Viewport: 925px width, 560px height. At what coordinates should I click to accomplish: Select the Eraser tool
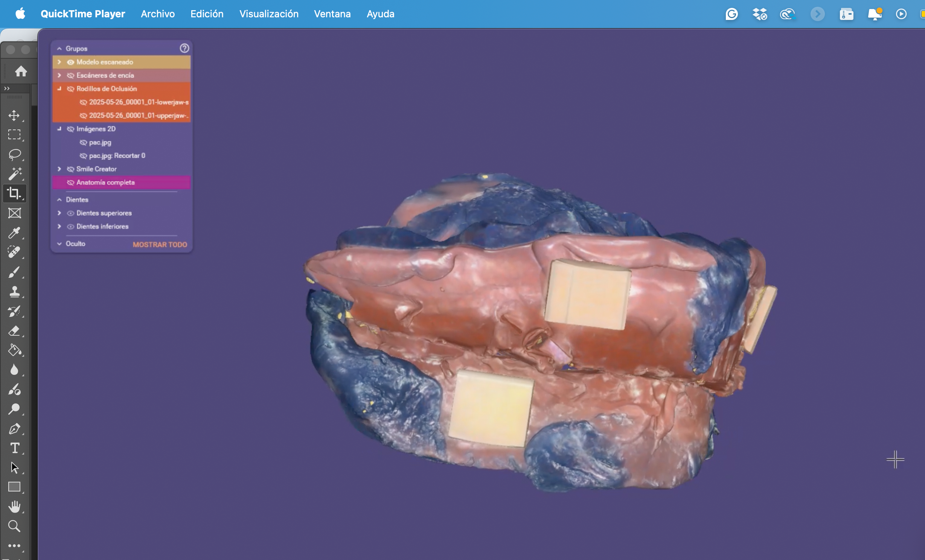15,331
